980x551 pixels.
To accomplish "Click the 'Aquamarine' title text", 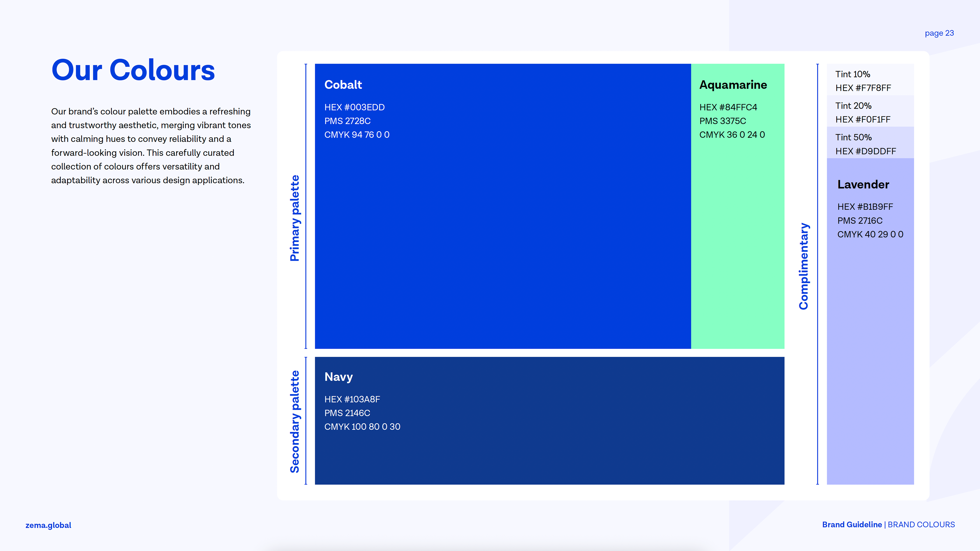I will click(x=733, y=85).
